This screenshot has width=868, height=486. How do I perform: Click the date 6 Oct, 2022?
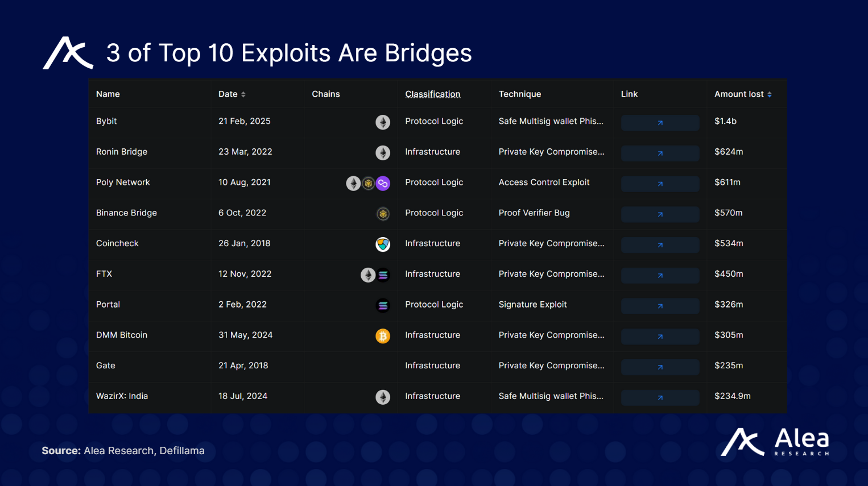coord(242,213)
